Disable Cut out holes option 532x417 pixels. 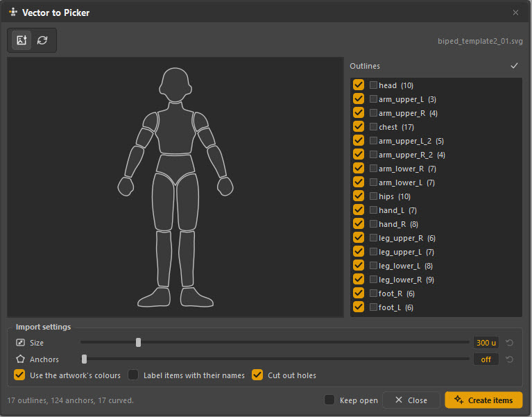click(x=257, y=375)
